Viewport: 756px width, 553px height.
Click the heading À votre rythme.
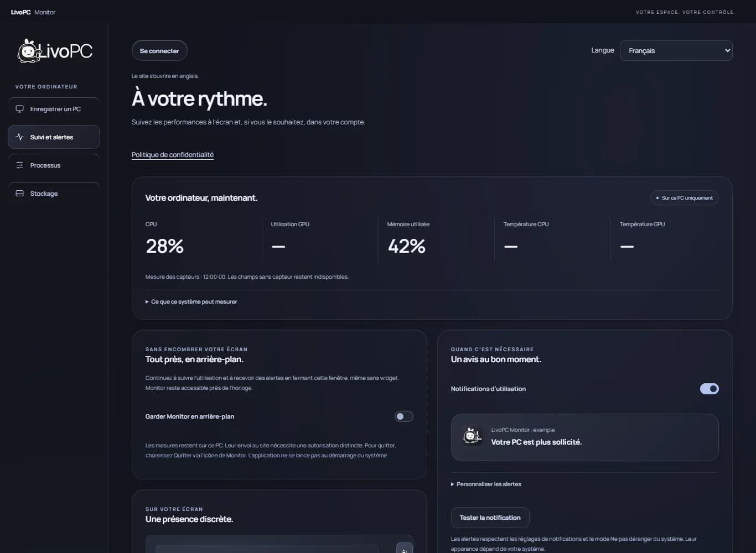coord(199,99)
